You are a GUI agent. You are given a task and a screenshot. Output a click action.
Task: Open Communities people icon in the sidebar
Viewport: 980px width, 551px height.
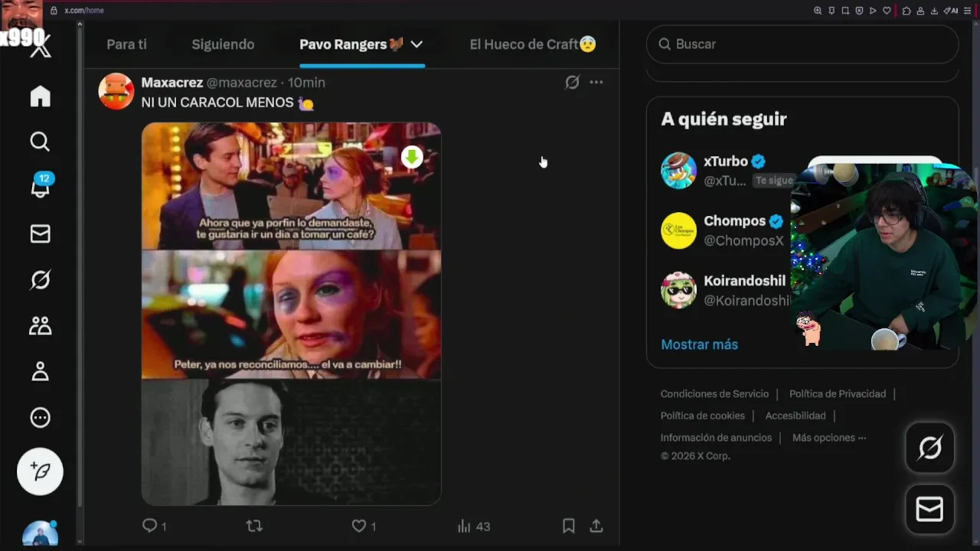coord(40,326)
